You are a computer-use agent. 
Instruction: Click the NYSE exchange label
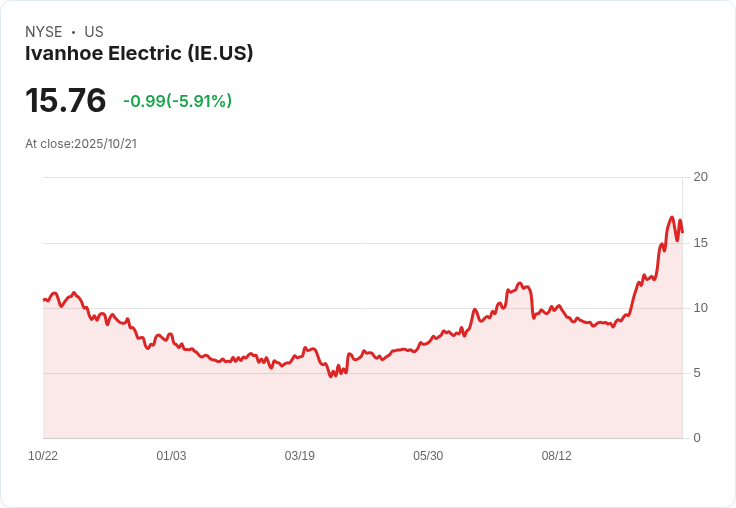(44, 32)
